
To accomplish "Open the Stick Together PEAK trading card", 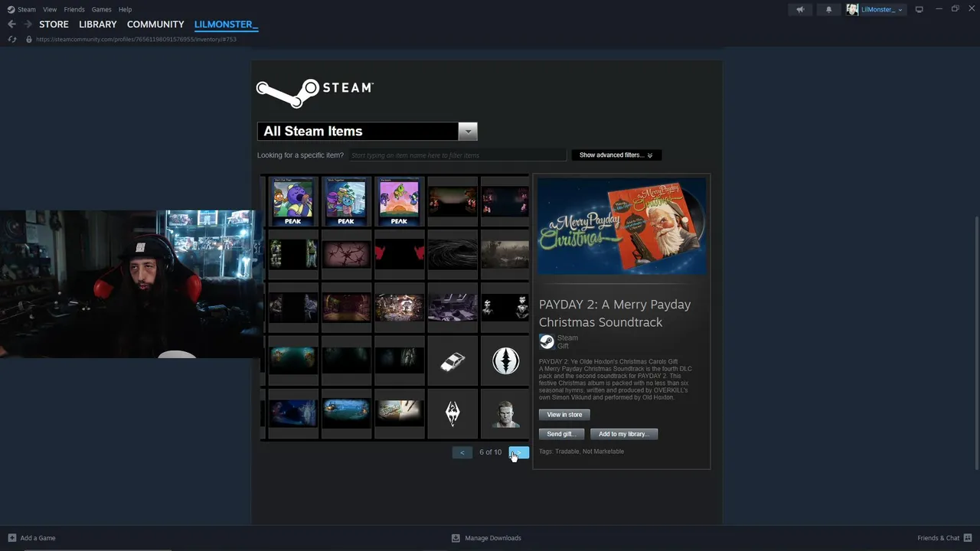I will click(x=346, y=201).
